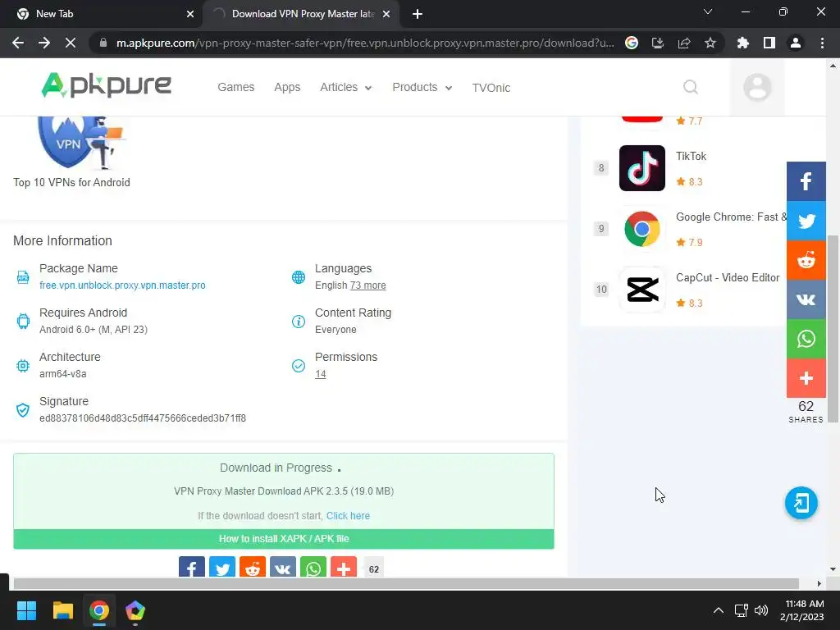Click Chrome icon in taskbar
The height and width of the screenshot is (630, 840).
point(99,610)
